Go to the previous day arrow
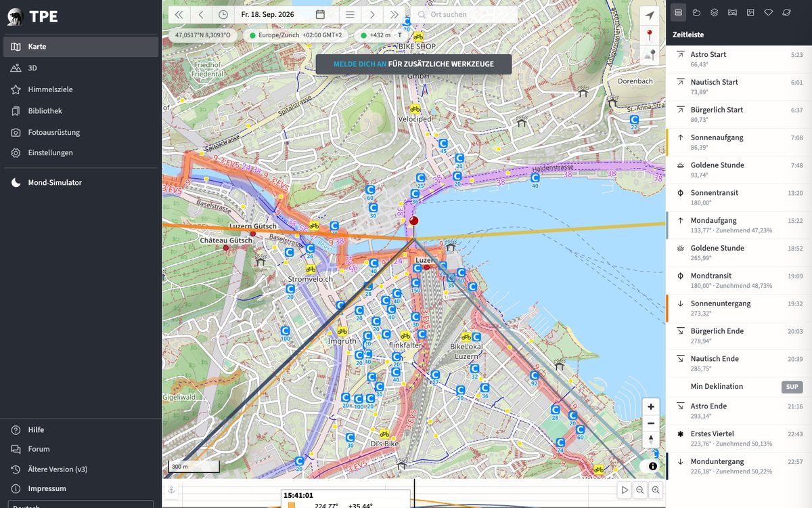812x508 pixels. (x=201, y=14)
